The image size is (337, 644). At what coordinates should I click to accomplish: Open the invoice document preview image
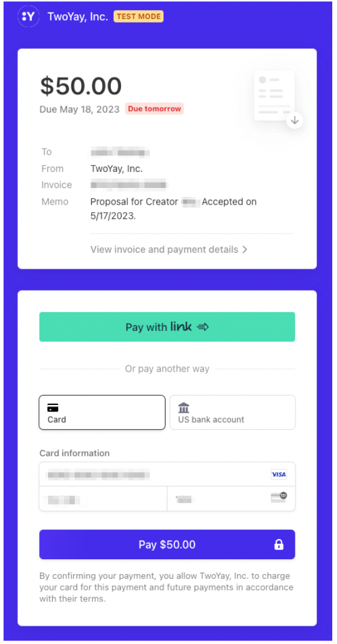click(274, 95)
